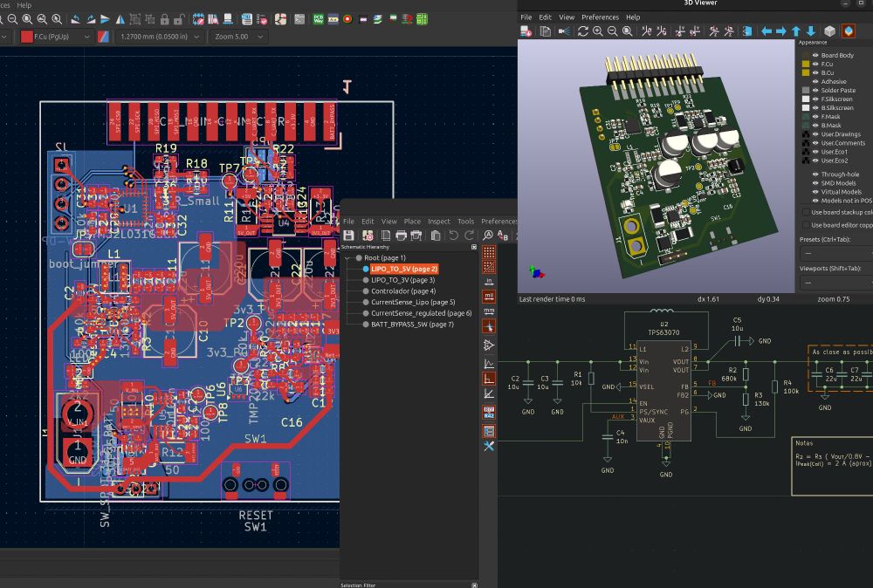Screen dimensions: 873x588
Task: Click the F.Cu yellow color swatch in Appearance
Action: 805,64
